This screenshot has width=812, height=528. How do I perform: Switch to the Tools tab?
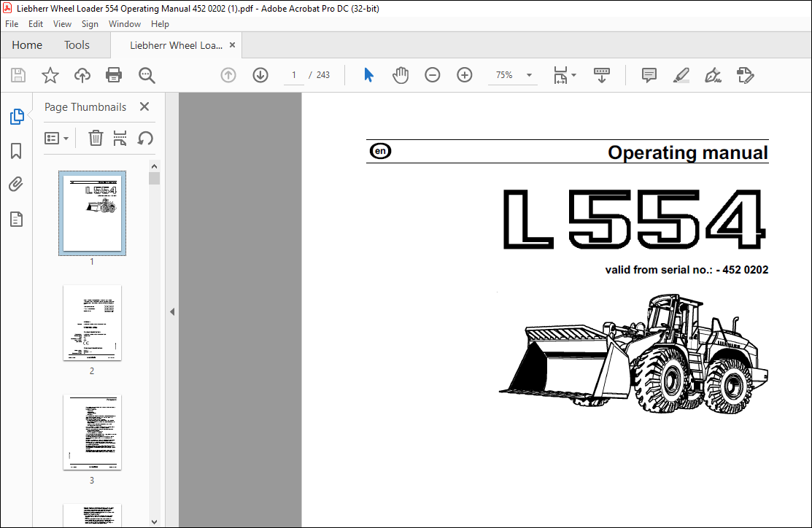77,45
